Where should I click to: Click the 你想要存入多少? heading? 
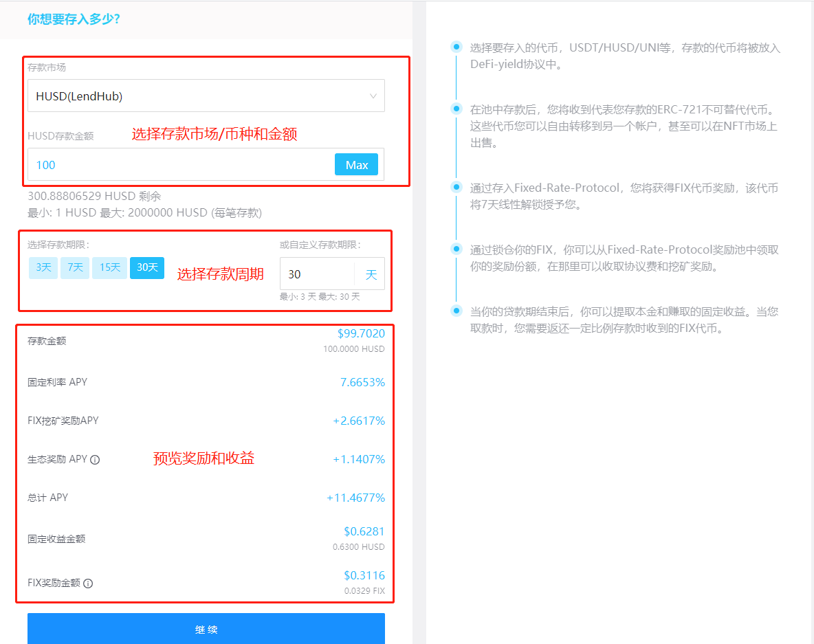click(x=74, y=19)
